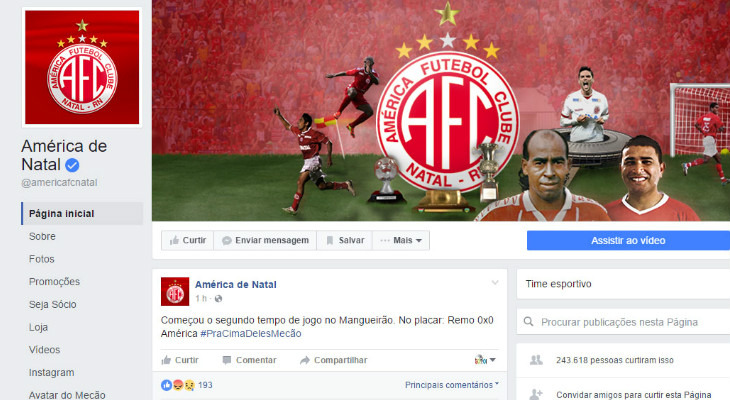Click the Assistir ao vídeo button

click(628, 241)
